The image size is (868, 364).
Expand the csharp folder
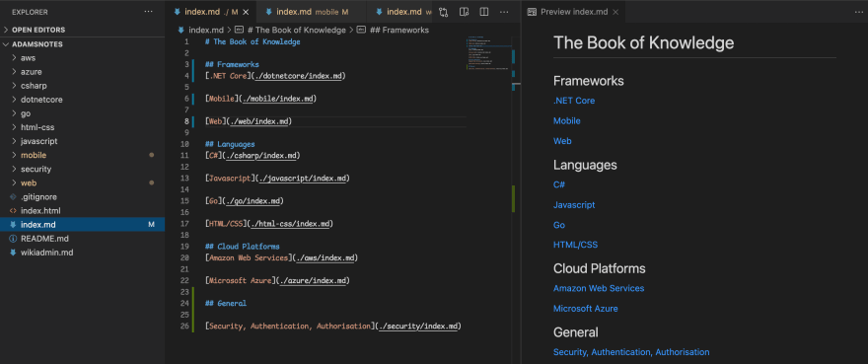tap(83, 86)
